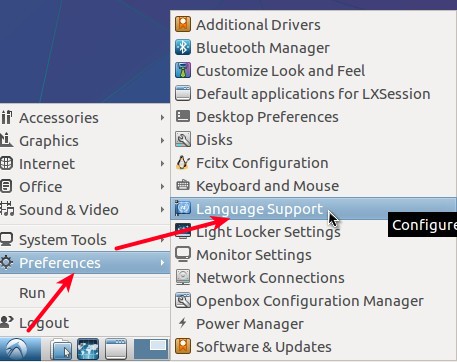
Task: Click the Office category icon
Action: [6, 186]
